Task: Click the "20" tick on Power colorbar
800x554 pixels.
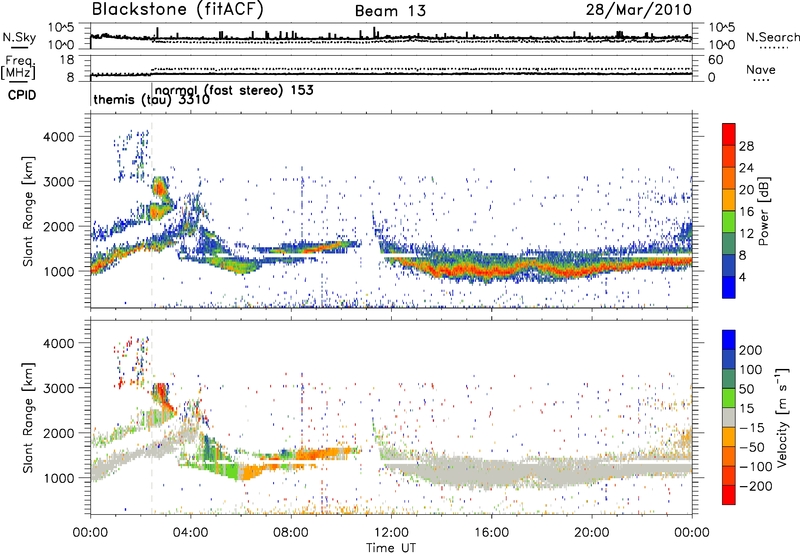Action: [x=746, y=190]
